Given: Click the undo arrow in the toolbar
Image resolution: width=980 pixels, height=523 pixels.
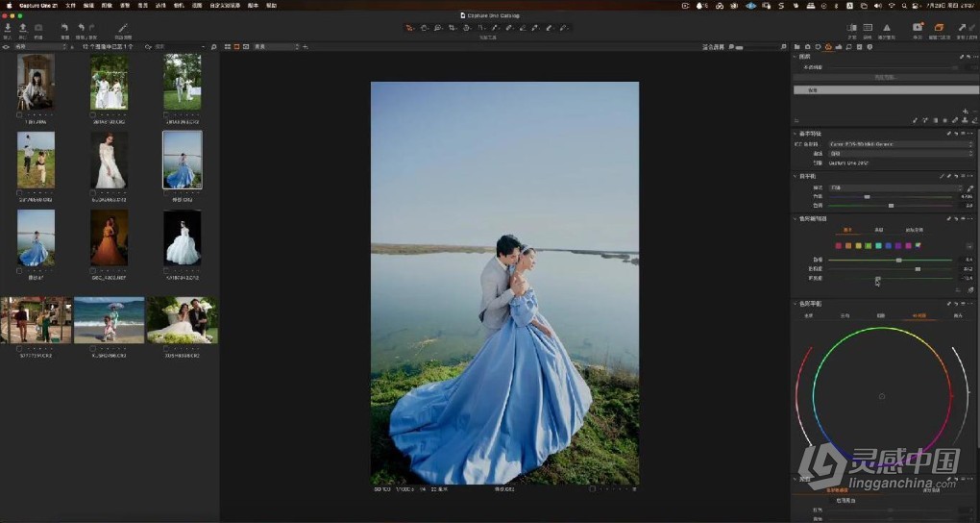Looking at the screenshot, I should (81, 28).
